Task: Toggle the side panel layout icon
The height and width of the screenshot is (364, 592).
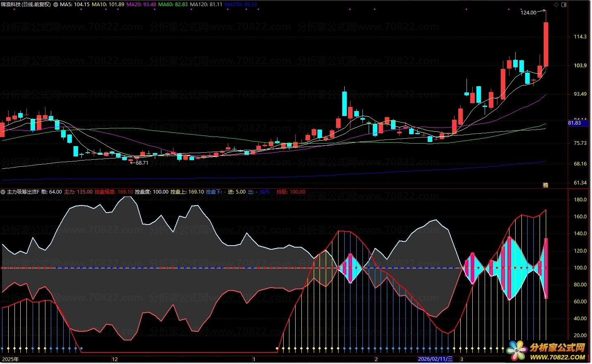Action: 564,5
